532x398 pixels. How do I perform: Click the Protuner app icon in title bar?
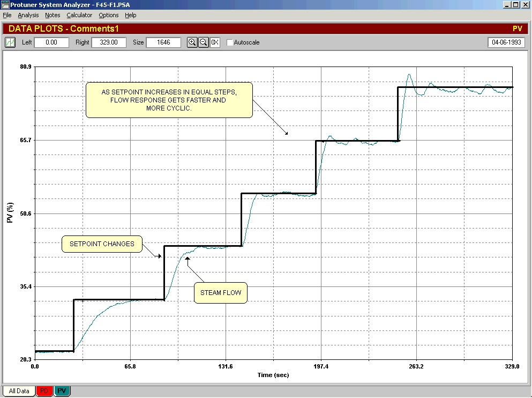click(x=5, y=4)
